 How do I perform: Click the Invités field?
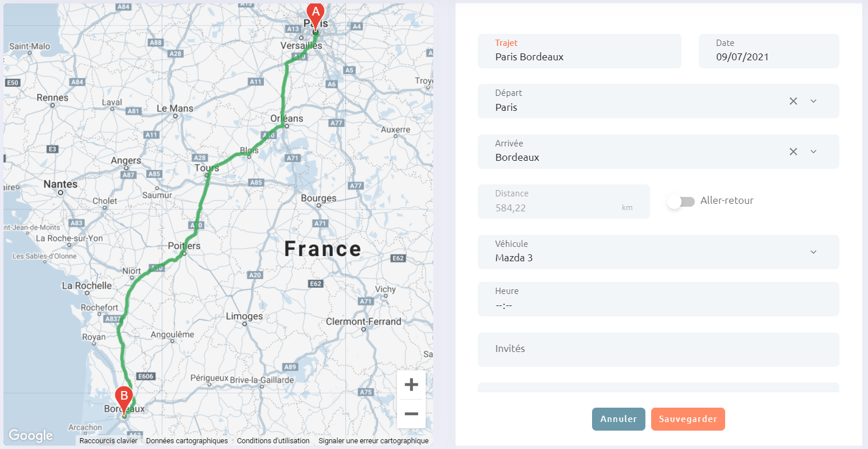(658, 349)
